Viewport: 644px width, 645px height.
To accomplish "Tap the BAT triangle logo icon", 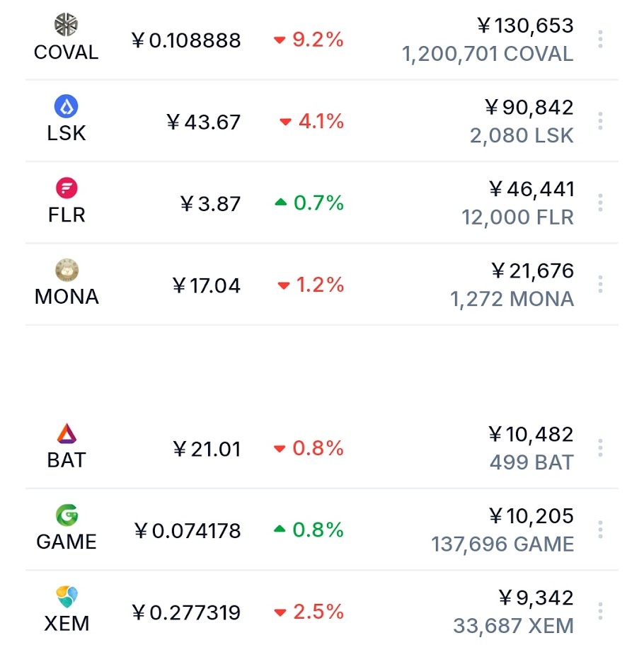I will [x=67, y=433].
